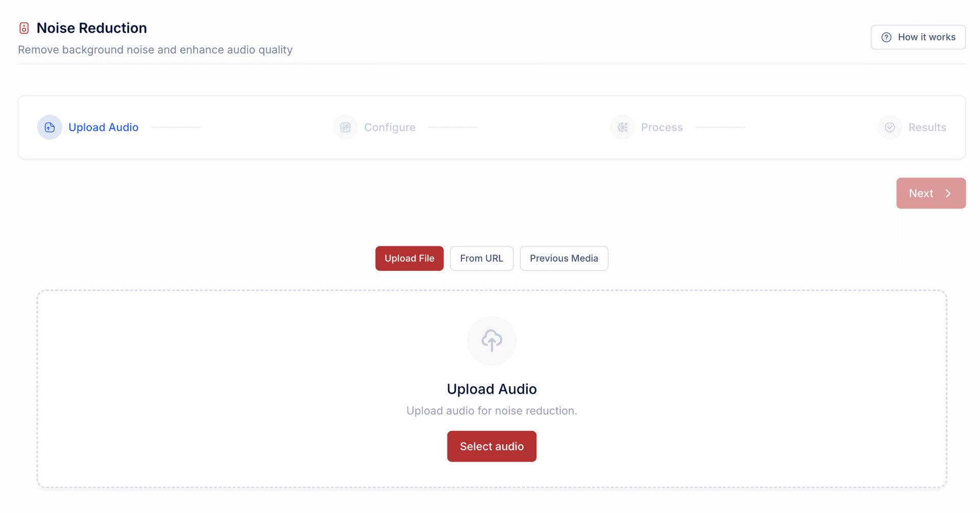Click the Process step gear icon
Screen dimensions: 980x513
tap(622, 127)
